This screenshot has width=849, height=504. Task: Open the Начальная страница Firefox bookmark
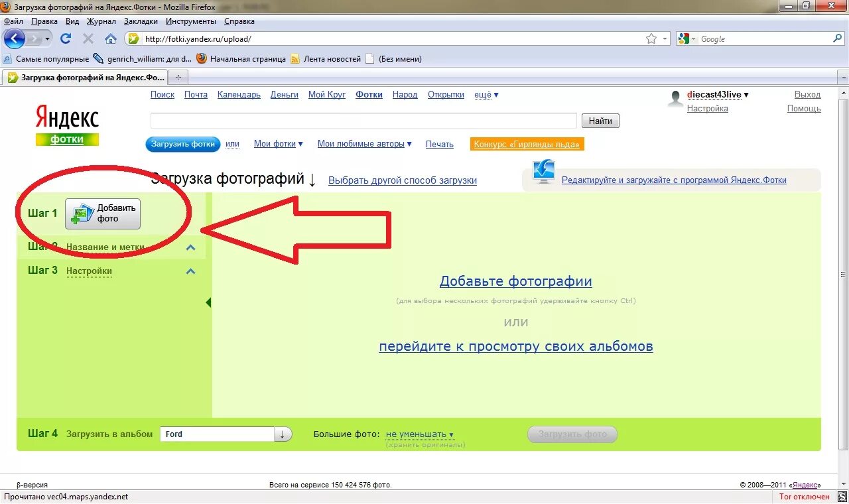241,59
